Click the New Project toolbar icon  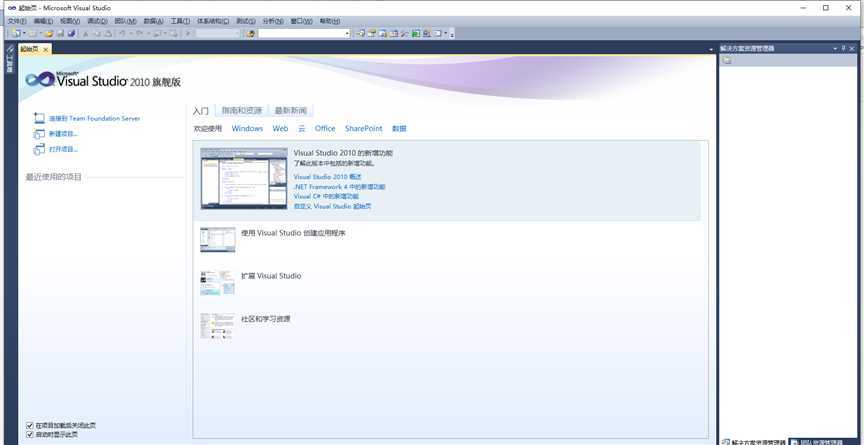[x=15, y=34]
